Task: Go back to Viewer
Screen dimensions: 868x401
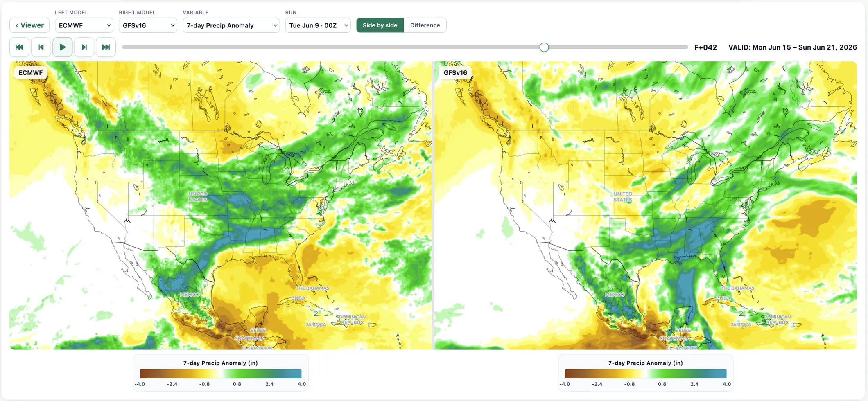Action: (29, 25)
